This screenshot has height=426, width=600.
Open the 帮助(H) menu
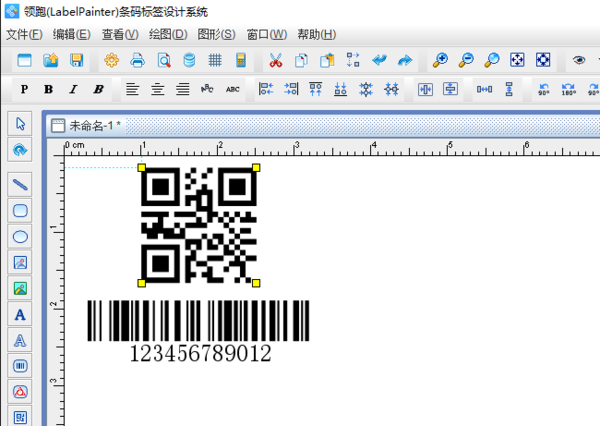(x=316, y=34)
